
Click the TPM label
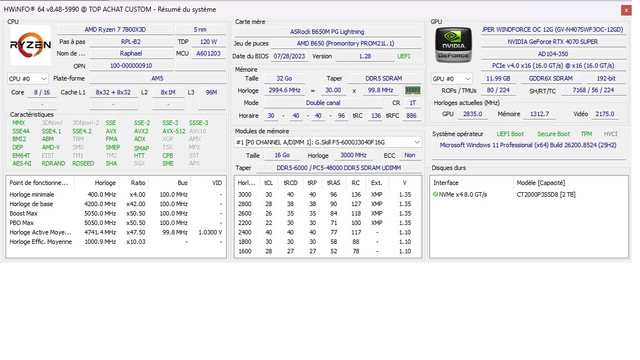(586, 134)
